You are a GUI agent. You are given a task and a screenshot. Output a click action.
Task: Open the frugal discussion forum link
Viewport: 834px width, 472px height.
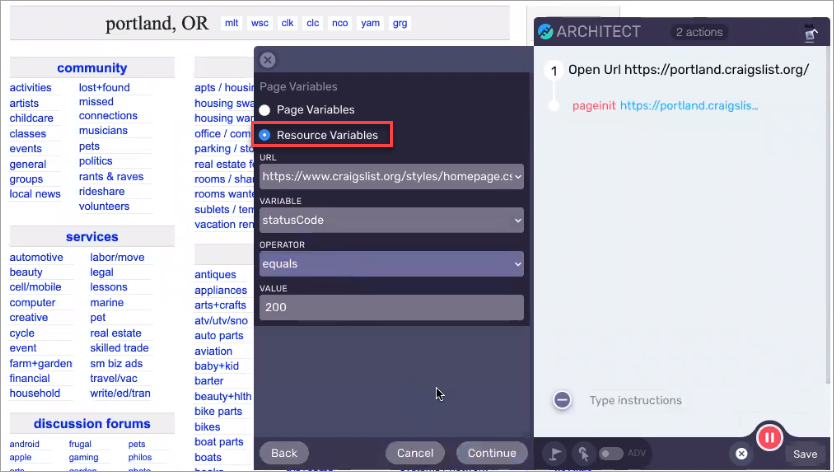[80, 444]
